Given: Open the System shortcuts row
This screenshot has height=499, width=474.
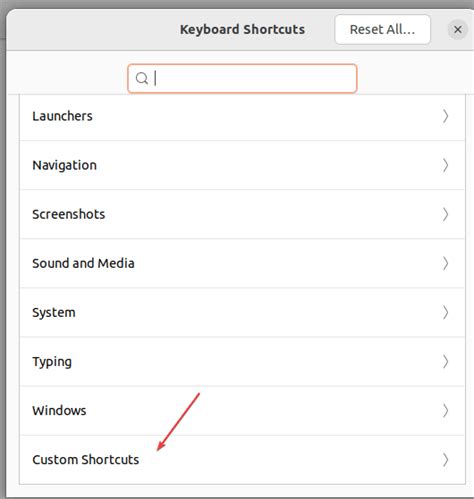Looking at the screenshot, I should 242,313.
